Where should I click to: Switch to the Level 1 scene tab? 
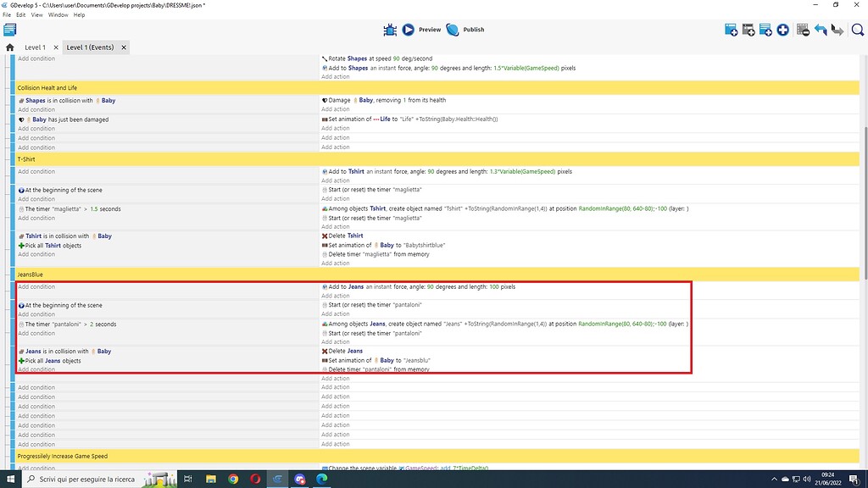[x=35, y=47]
